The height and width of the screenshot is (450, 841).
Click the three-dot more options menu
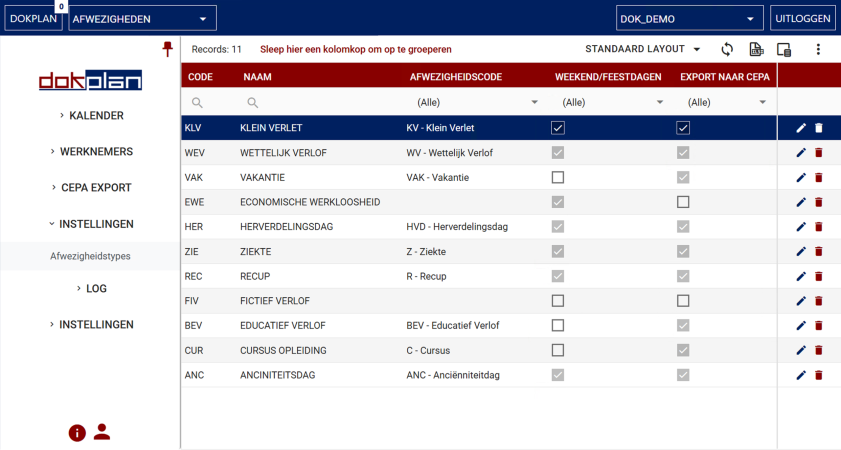coord(817,49)
